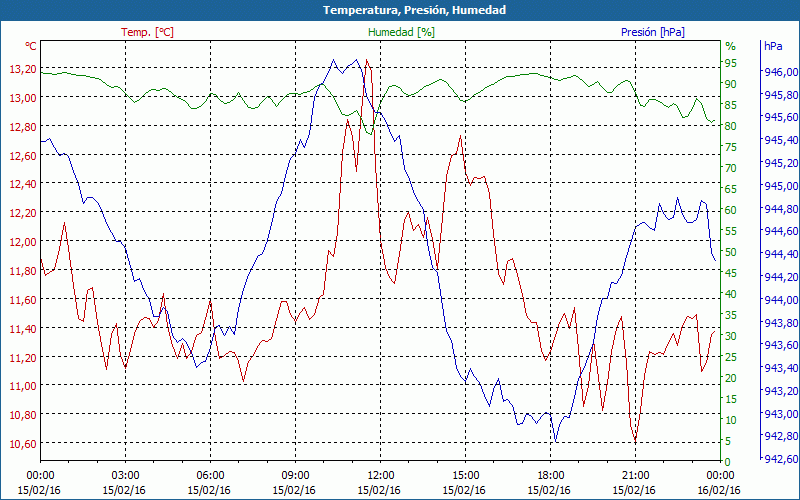Click the '10,60' temperature axis value
Viewport: 800px width, 500px height.
pyautogui.click(x=23, y=443)
